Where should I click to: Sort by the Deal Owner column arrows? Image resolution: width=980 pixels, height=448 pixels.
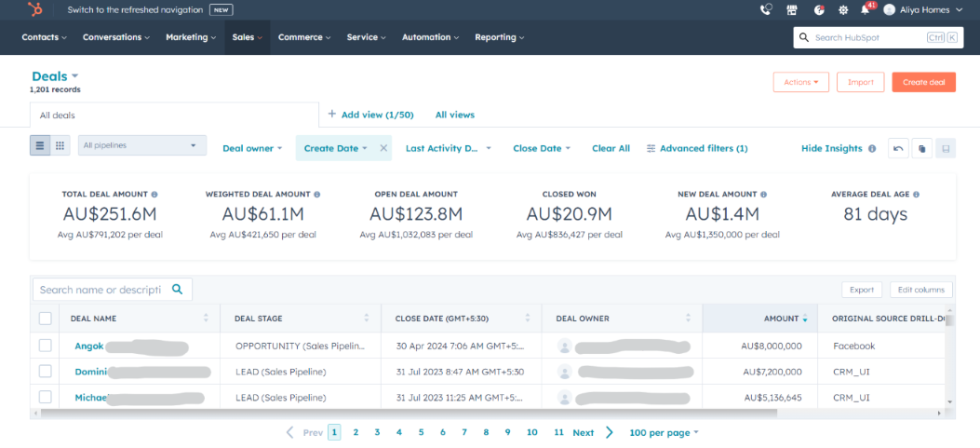tap(688, 319)
